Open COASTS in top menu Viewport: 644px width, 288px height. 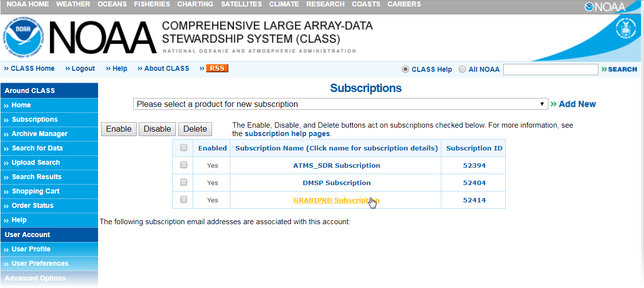pos(366,4)
